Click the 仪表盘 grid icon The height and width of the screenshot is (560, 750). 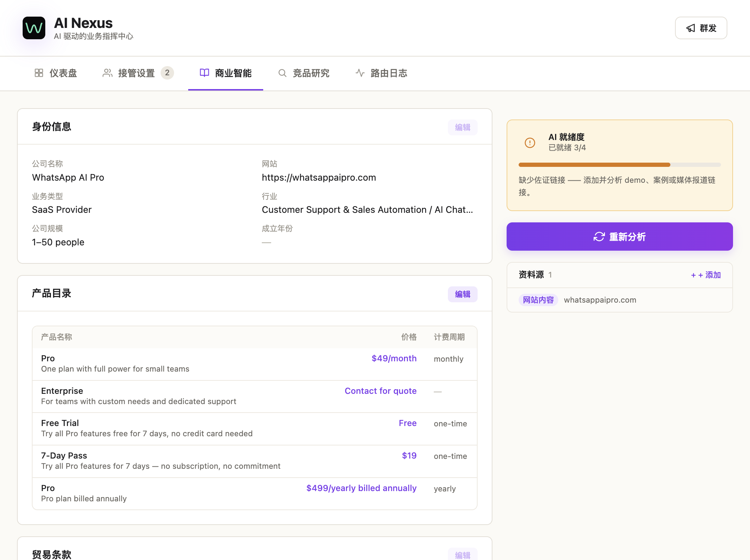[39, 73]
